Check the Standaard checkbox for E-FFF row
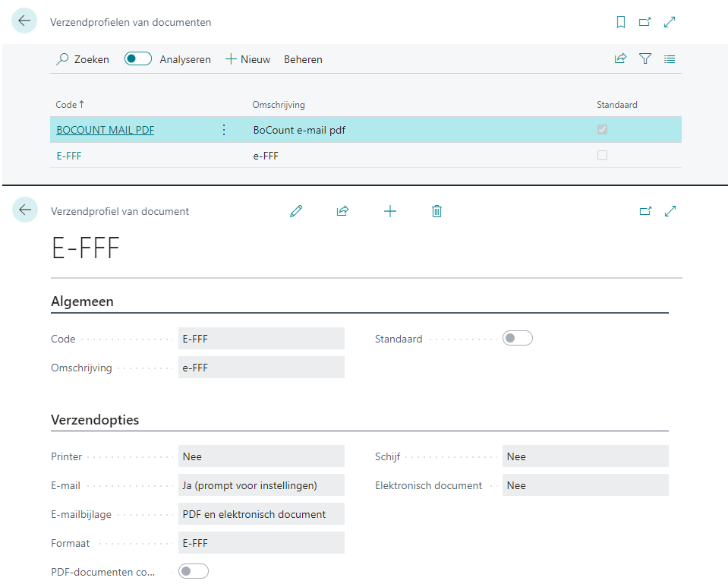The width and height of the screenshot is (728, 584). (x=602, y=155)
